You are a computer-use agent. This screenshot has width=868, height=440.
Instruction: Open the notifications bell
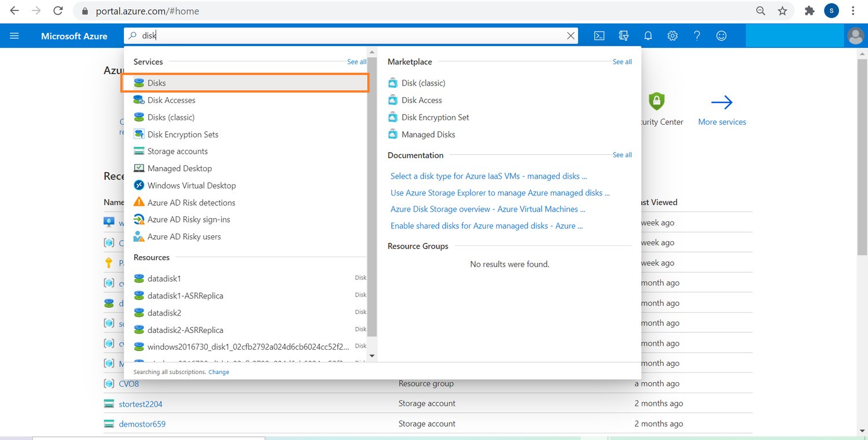pyautogui.click(x=648, y=36)
